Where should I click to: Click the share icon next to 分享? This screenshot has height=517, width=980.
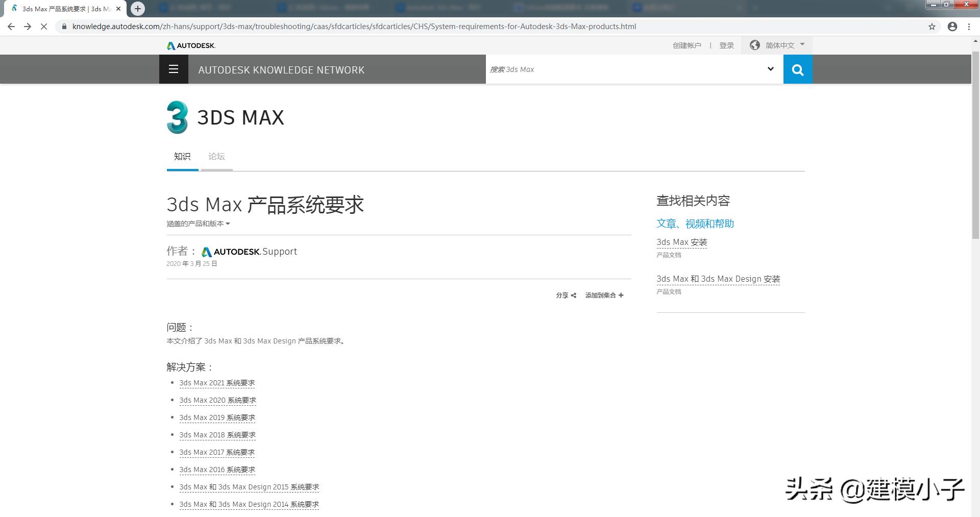point(573,295)
